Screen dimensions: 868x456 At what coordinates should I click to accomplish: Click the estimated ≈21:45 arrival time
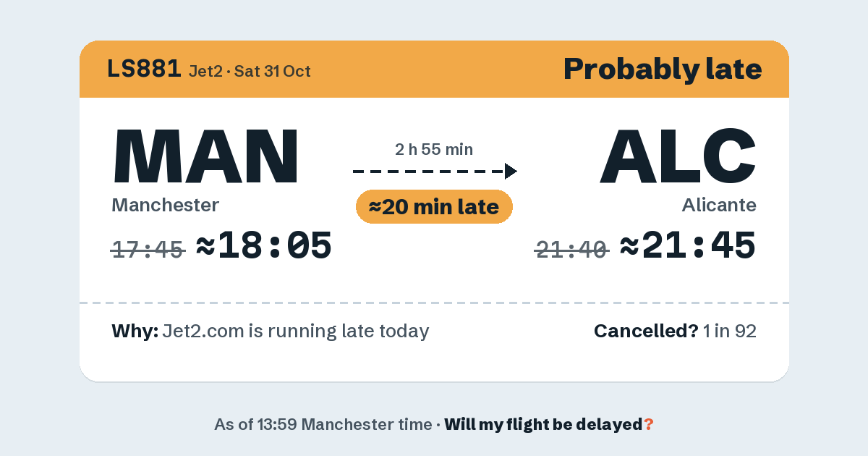689,246
